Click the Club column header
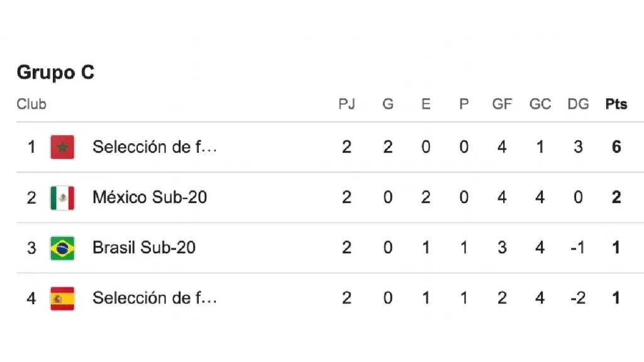The width and height of the screenshot is (644, 362). point(31,104)
